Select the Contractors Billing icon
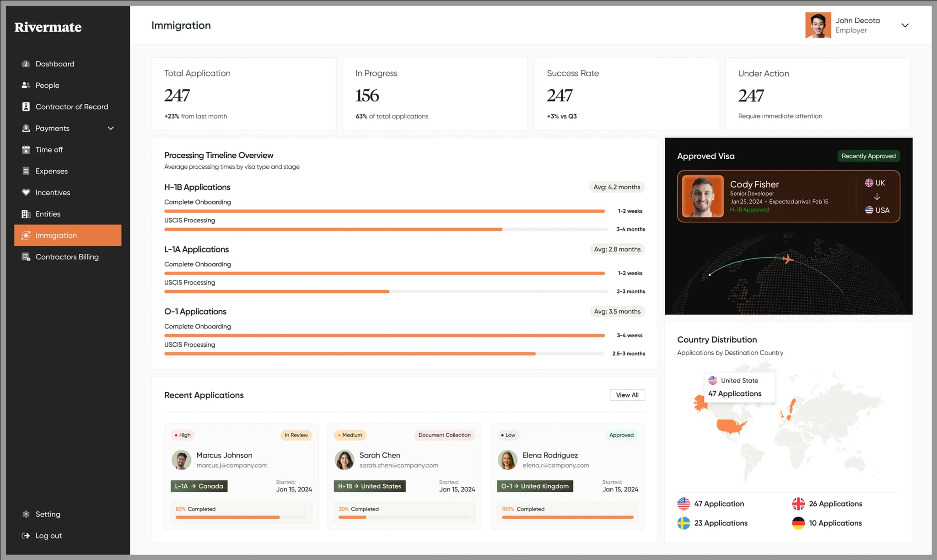 coord(26,257)
